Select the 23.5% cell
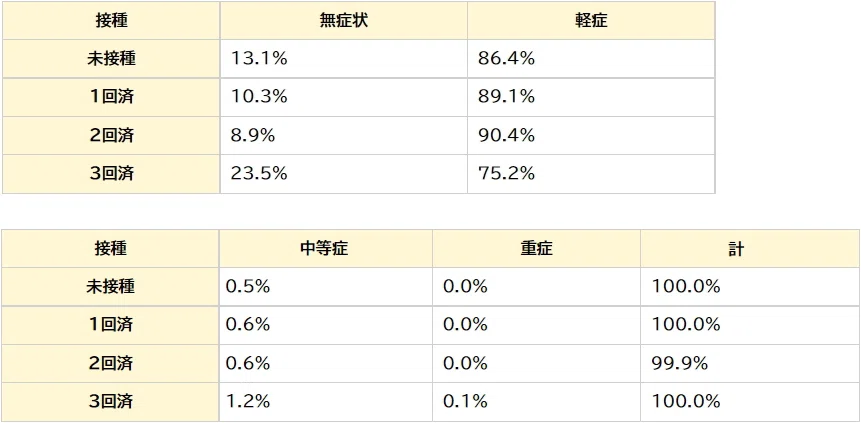This screenshot has height=423, width=861. point(344,174)
